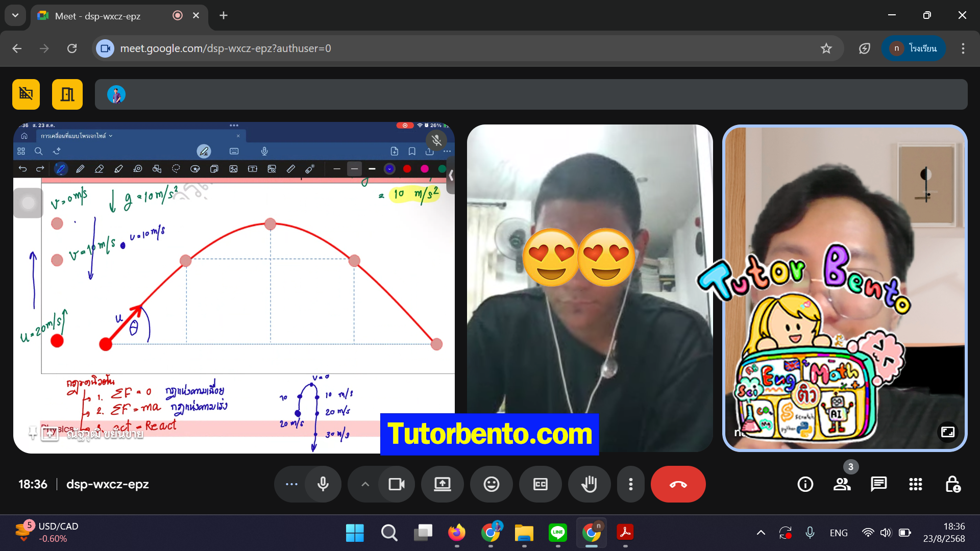Viewport: 980px width, 551px height.
Task: Toggle the raise hand button
Action: click(x=589, y=484)
